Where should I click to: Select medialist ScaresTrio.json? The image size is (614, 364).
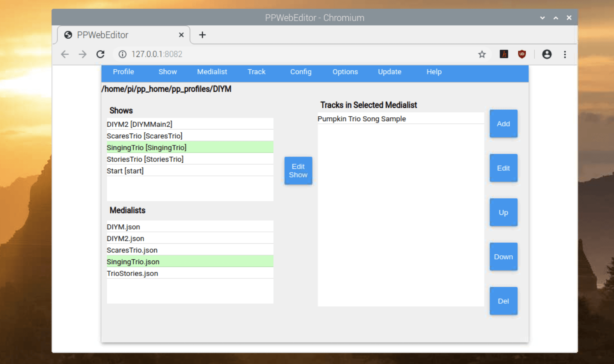tap(190, 250)
